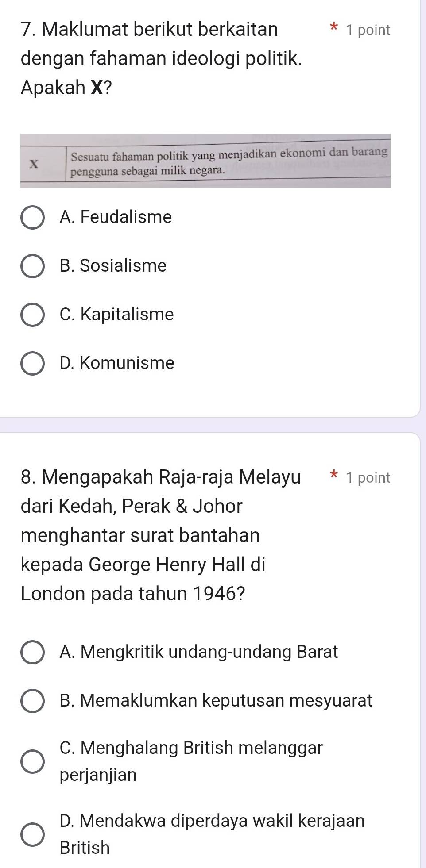Tick the radio circle for D. Komunisme
426x868 pixels.
point(32,363)
